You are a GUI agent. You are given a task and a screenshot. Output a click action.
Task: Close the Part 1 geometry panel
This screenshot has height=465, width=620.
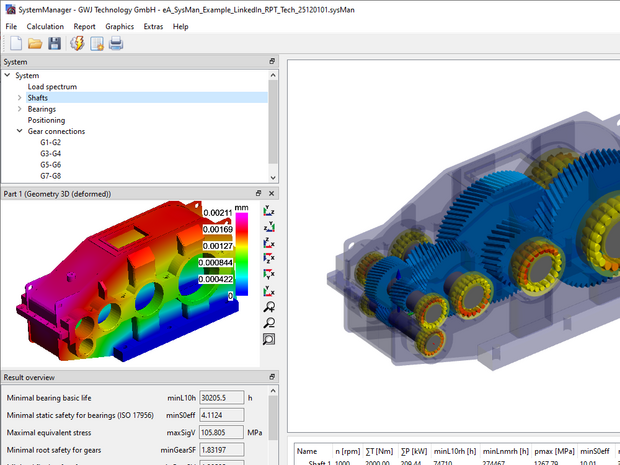coord(272,193)
